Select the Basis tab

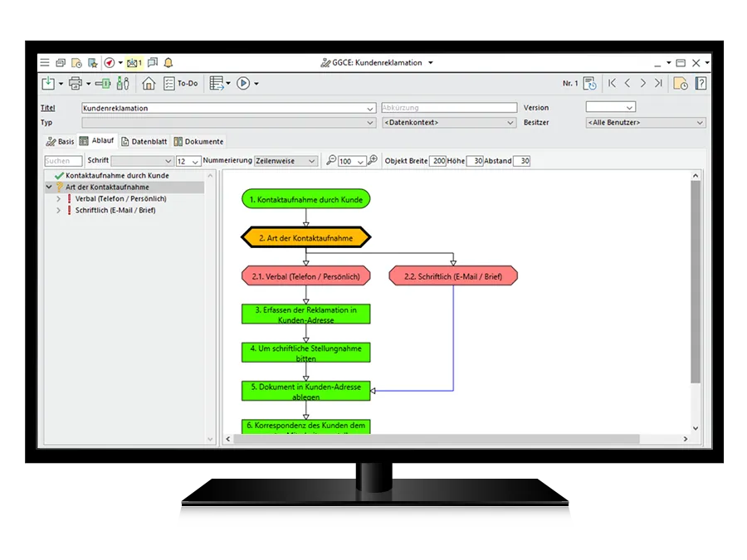[x=60, y=142]
